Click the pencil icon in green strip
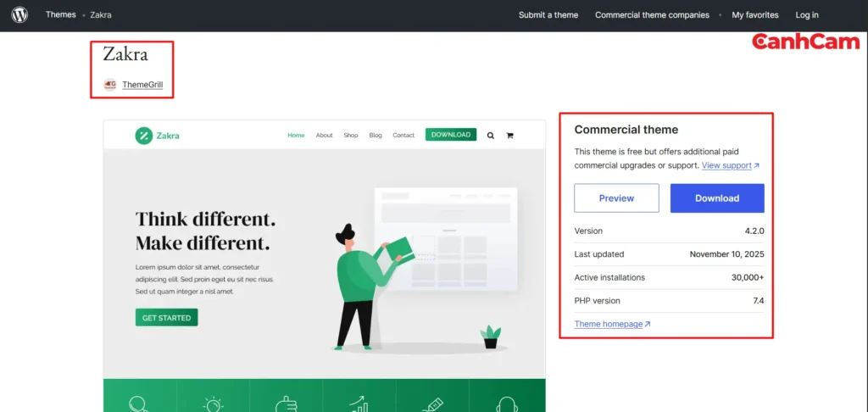 [433, 404]
